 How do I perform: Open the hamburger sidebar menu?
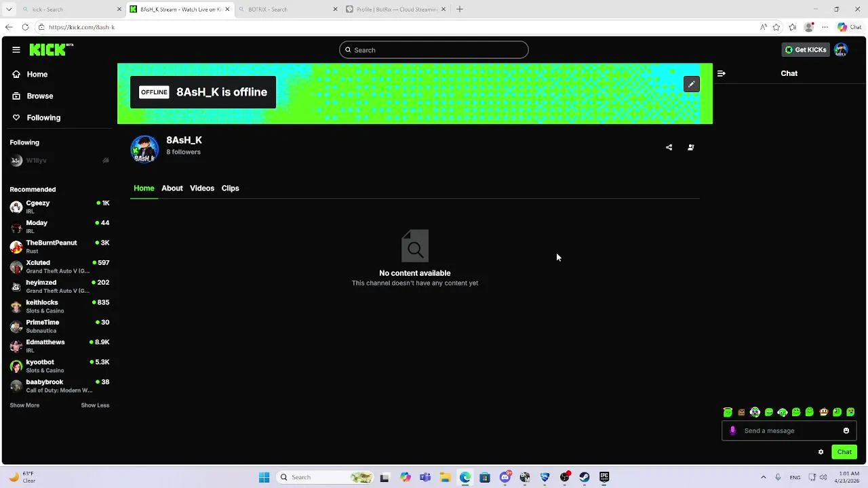16,49
